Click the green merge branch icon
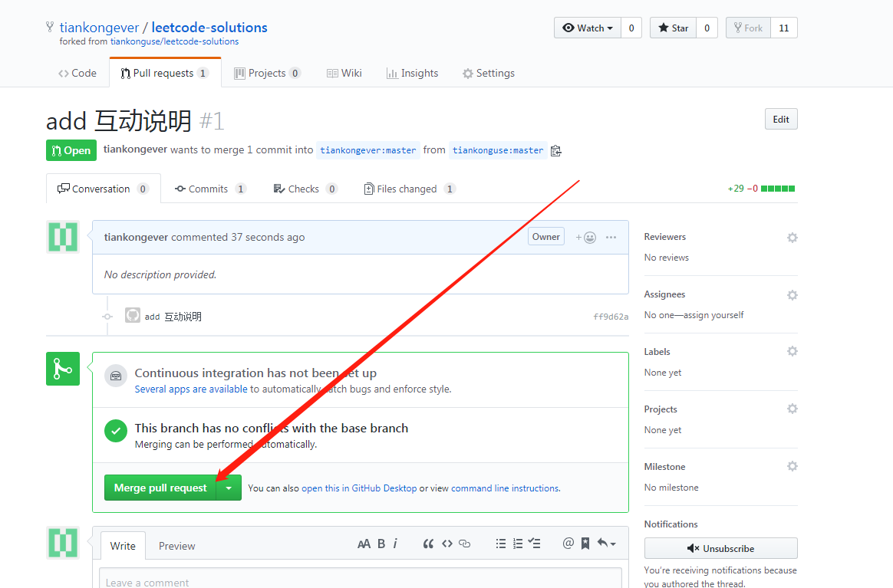This screenshot has height=588, width=893. [63, 369]
